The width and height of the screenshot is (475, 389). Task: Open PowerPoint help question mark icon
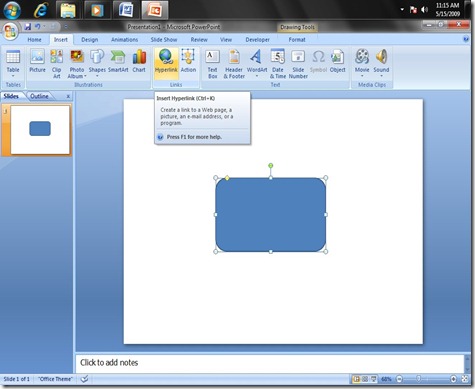coord(466,39)
